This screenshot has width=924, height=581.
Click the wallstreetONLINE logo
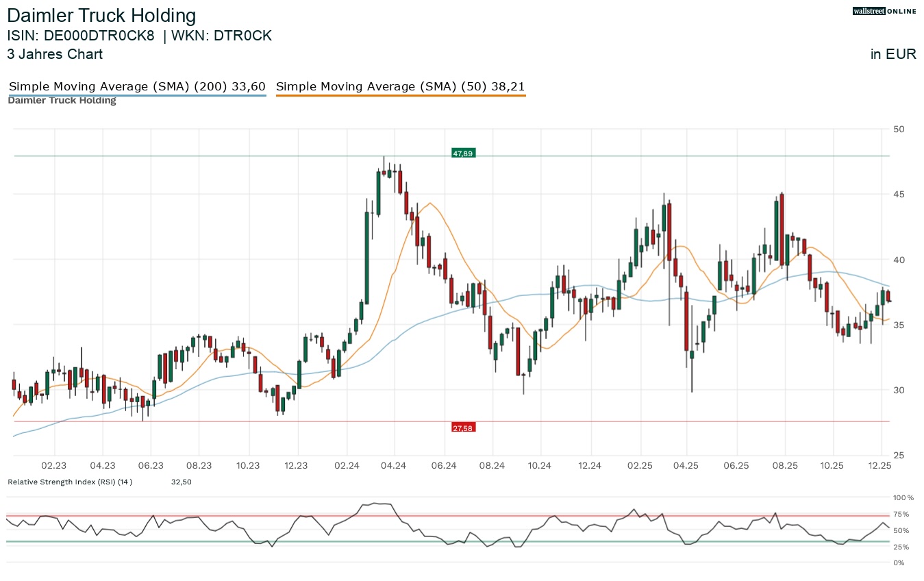(884, 11)
